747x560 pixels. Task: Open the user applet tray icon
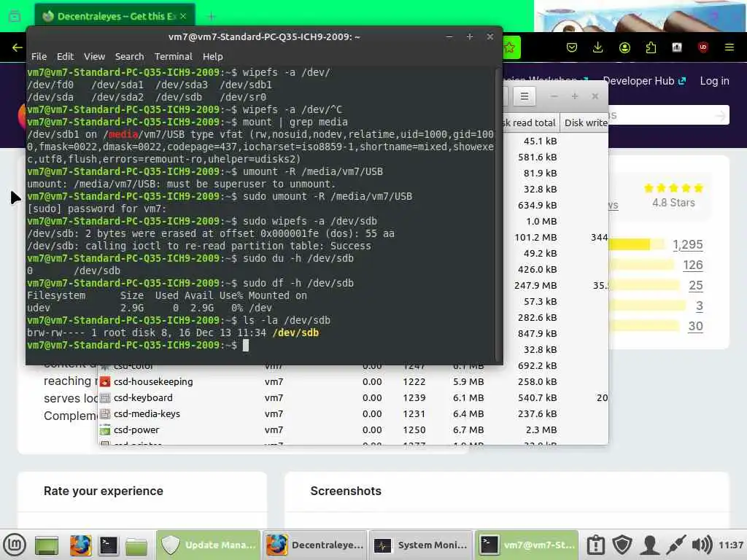click(649, 545)
